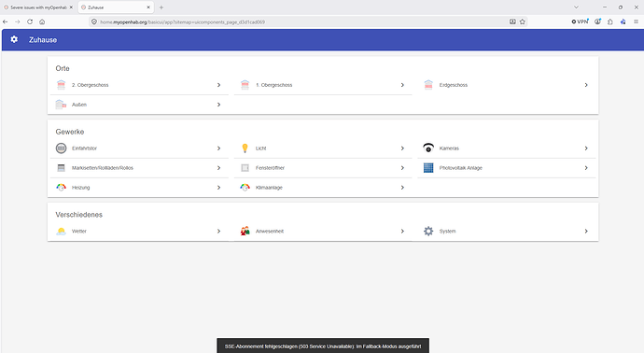This screenshot has height=353, width=644.
Task: Expand the 2. Obergeschoss chevron
Action: pyautogui.click(x=219, y=85)
